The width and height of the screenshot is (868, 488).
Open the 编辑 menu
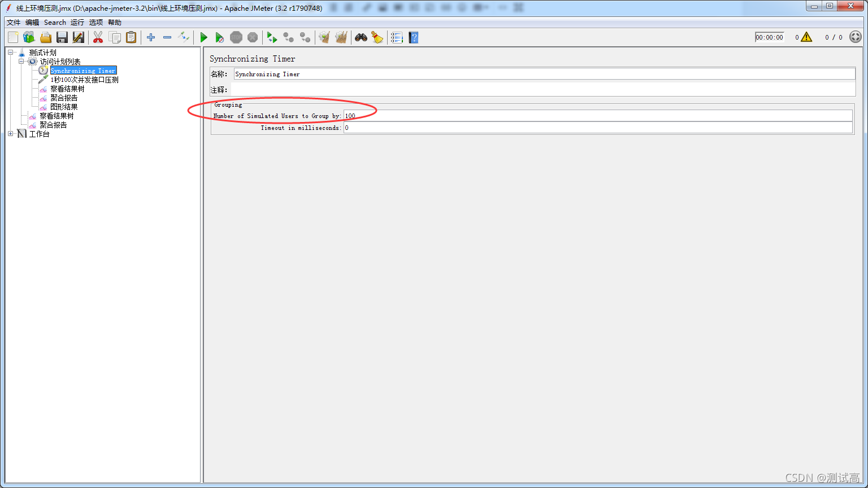(x=32, y=23)
